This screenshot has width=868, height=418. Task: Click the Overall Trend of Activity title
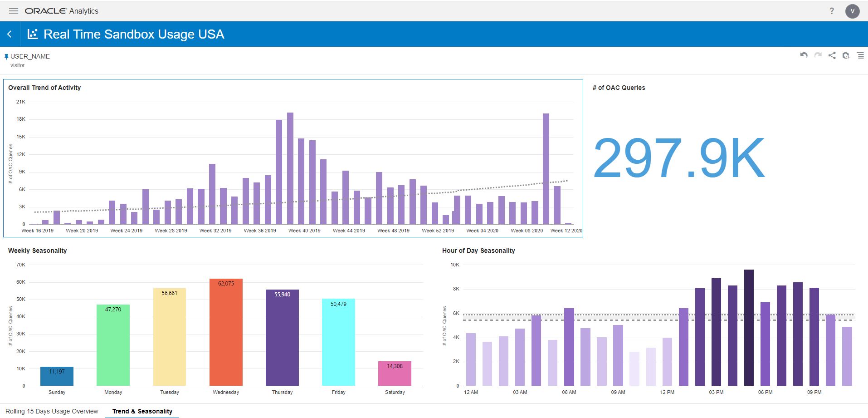point(44,88)
